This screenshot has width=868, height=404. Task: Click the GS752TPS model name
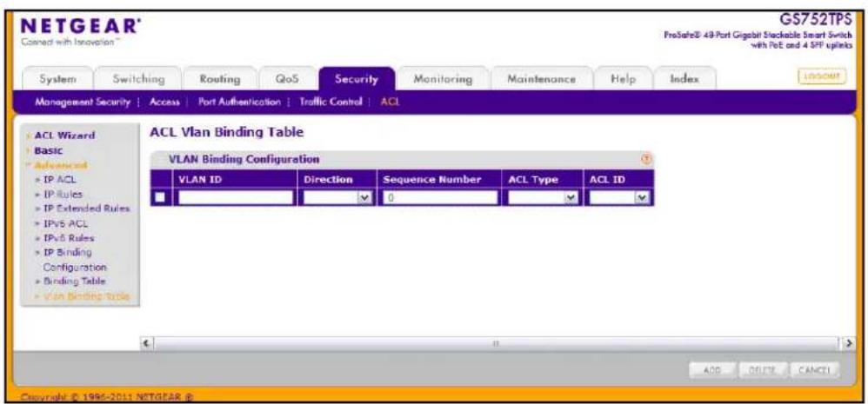(x=816, y=21)
